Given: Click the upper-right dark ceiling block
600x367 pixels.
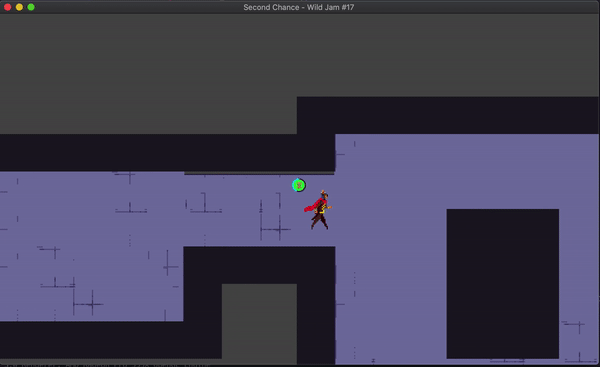Looking at the screenshot, I should (x=448, y=115).
